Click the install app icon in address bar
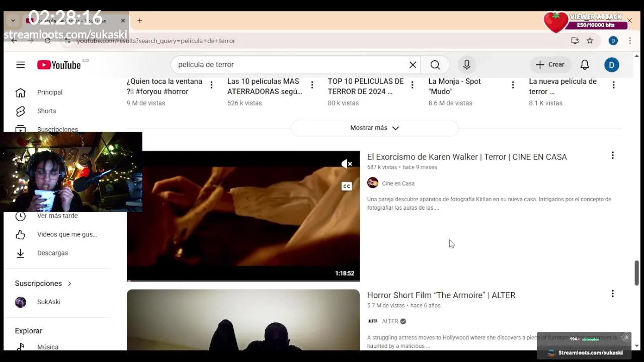Viewport: 644px width, 362px height. pyautogui.click(x=575, y=41)
